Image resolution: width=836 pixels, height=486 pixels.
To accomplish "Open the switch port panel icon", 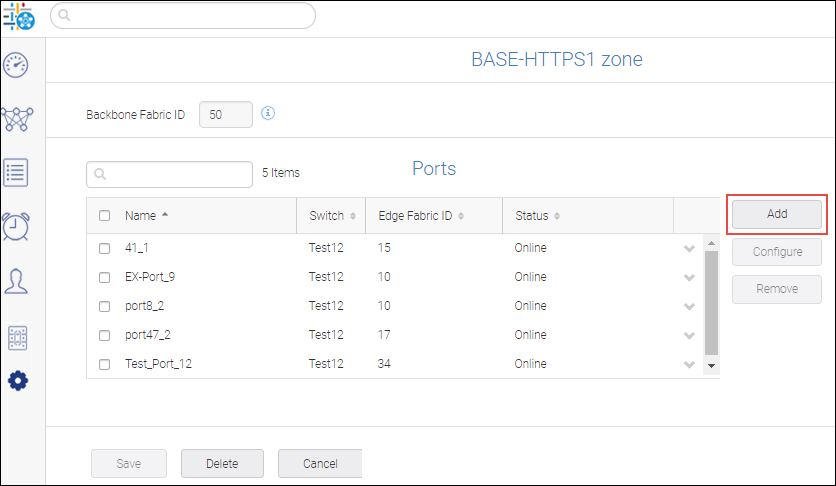I will (x=17, y=339).
